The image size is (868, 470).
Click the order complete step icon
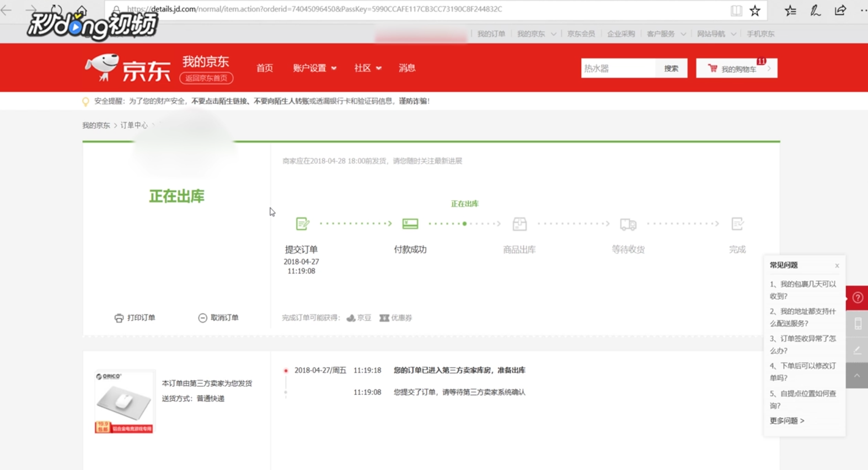coord(737,223)
